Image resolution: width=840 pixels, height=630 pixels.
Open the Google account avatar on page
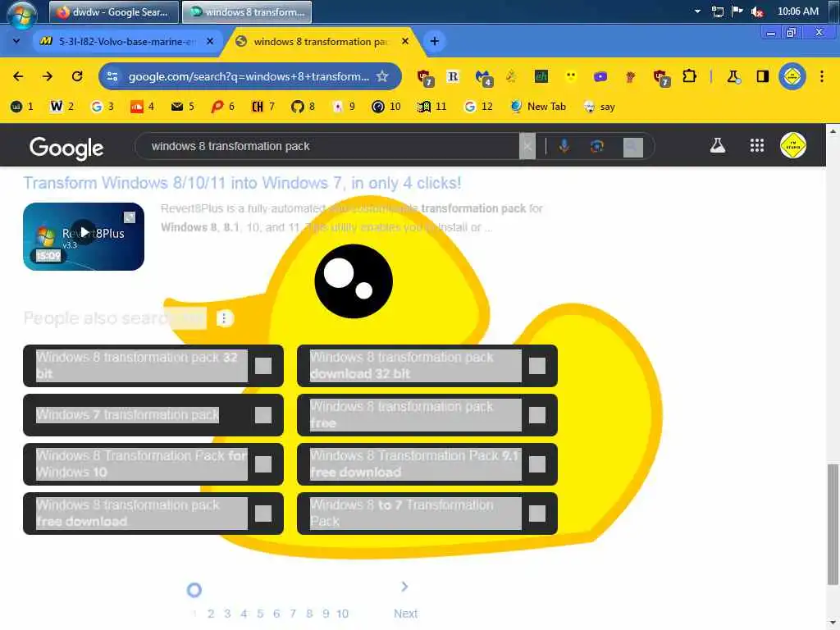coord(793,145)
